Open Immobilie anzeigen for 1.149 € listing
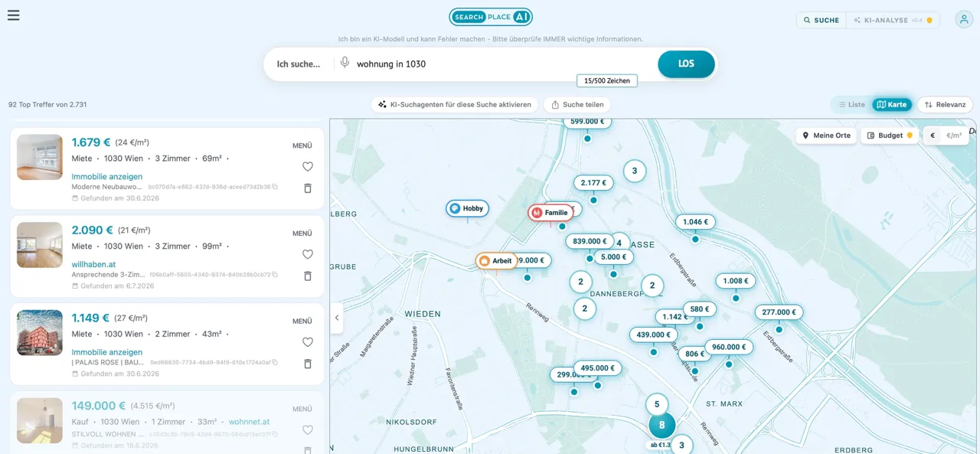This screenshot has height=454, width=980. coord(107,353)
